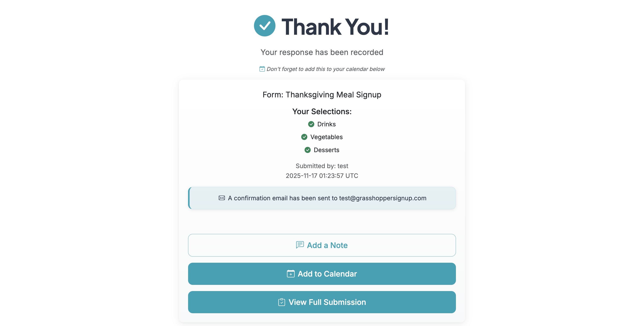The image size is (644, 326).
Task: Click the Thanksgiving Meal Signup form title
Action: coord(322,95)
